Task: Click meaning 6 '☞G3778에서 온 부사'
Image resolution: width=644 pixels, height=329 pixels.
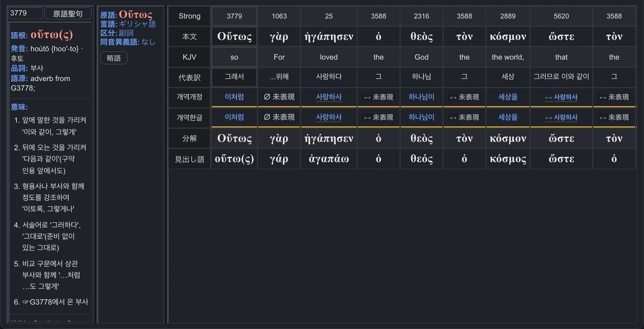Action: point(55,302)
